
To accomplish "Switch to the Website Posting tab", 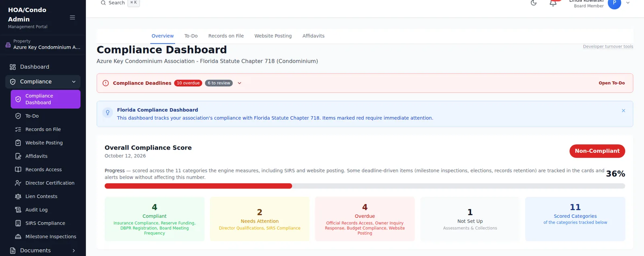I will pyautogui.click(x=273, y=36).
